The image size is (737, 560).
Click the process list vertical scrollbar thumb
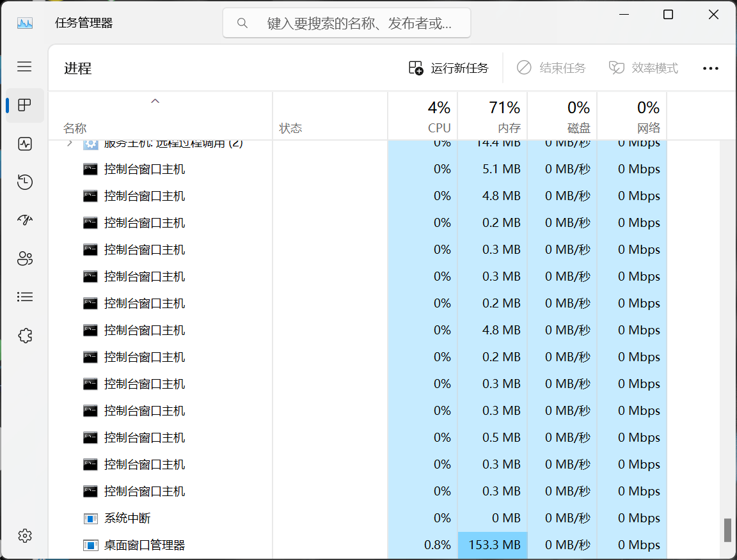727,530
